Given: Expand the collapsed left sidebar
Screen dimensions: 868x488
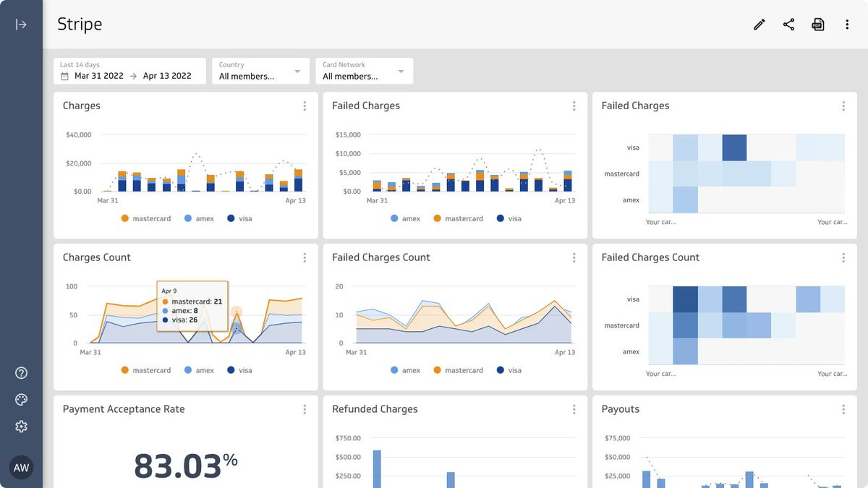Looking at the screenshot, I should 21,25.
